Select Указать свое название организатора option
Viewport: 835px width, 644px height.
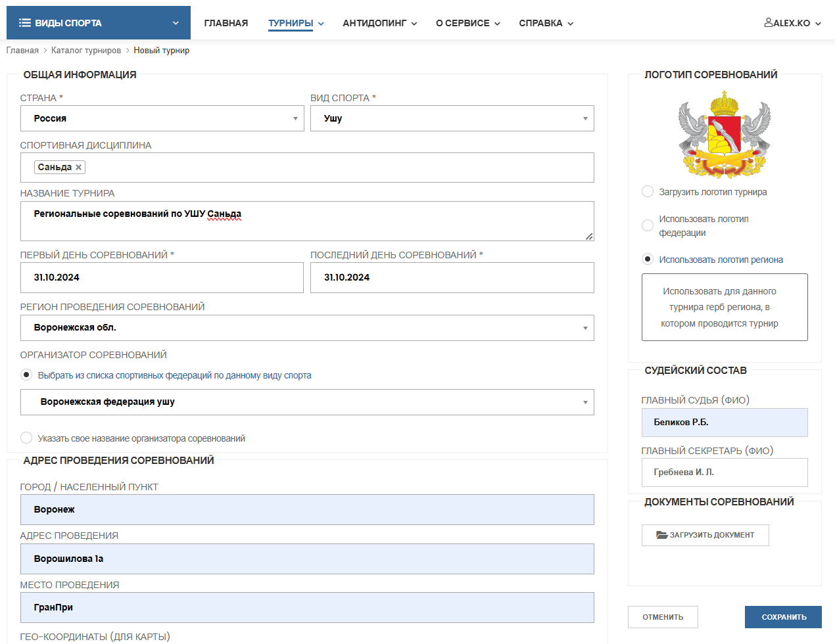[x=26, y=438]
